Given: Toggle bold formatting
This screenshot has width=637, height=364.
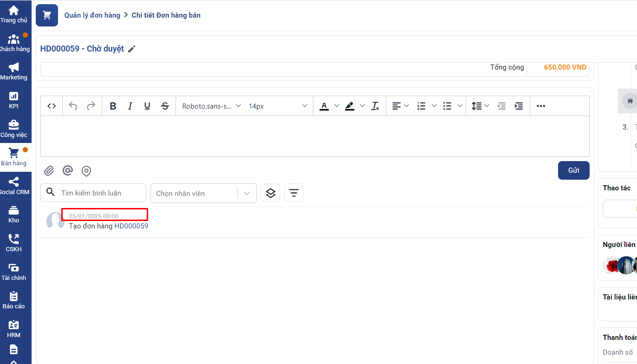Looking at the screenshot, I should point(113,106).
